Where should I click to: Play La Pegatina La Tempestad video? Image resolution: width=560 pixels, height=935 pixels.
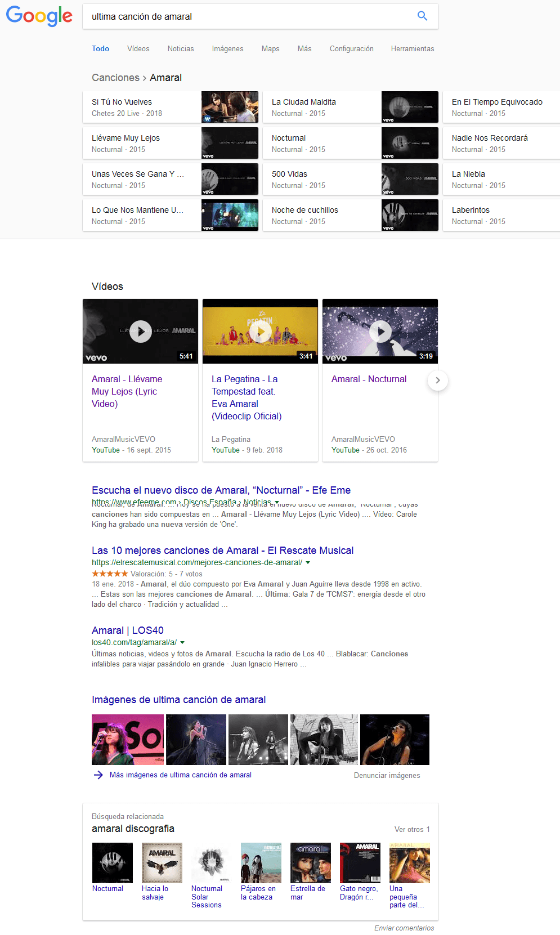(x=261, y=332)
